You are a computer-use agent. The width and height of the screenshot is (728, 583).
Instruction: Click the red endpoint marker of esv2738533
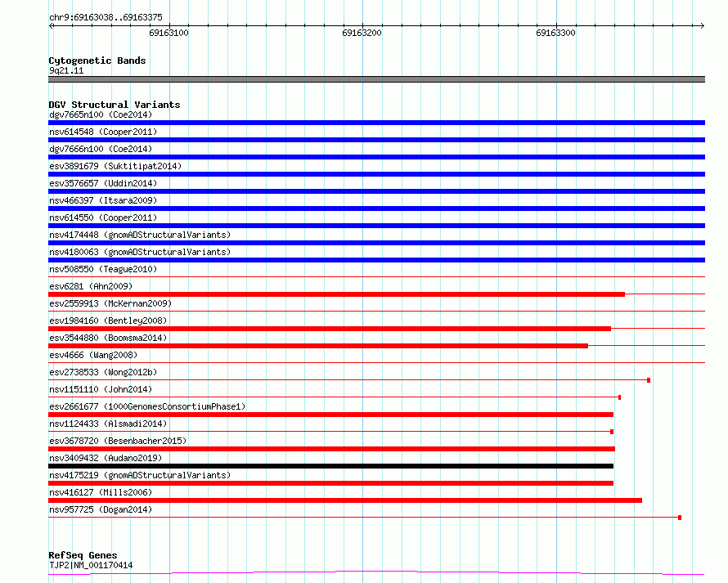click(649, 380)
